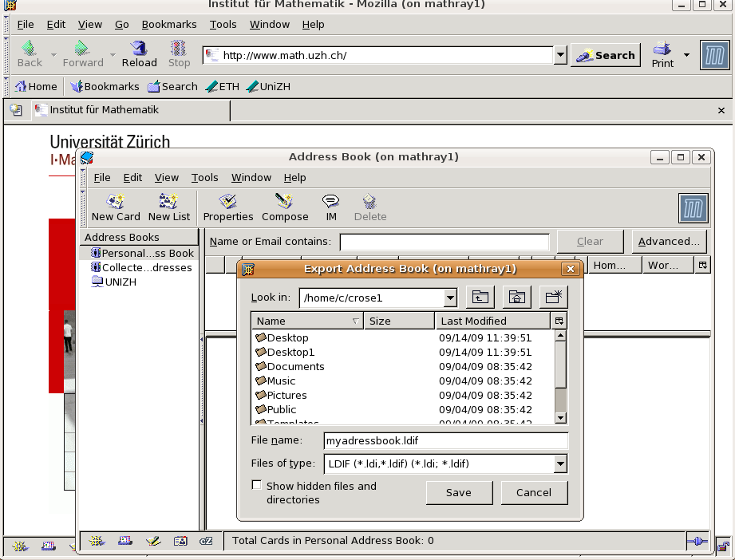This screenshot has height=560, width=735.
Task: Open the browser URL history dropdown
Action: click(x=560, y=55)
